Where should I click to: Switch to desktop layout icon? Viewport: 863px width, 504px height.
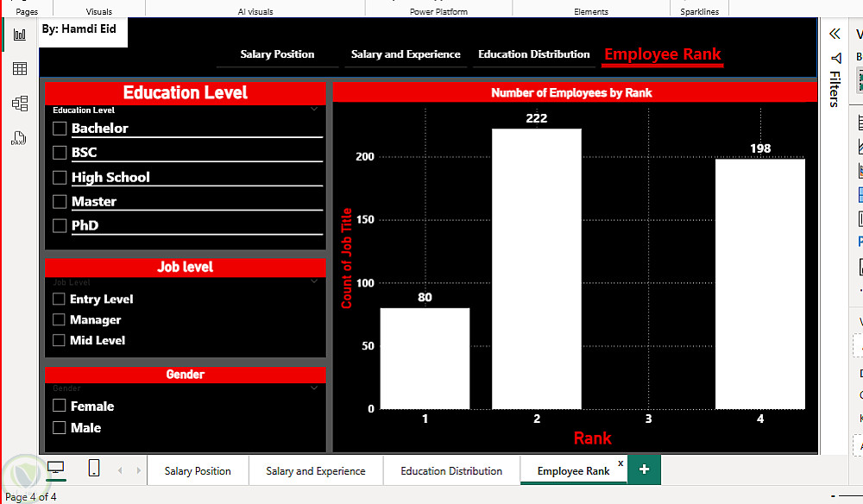55,468
